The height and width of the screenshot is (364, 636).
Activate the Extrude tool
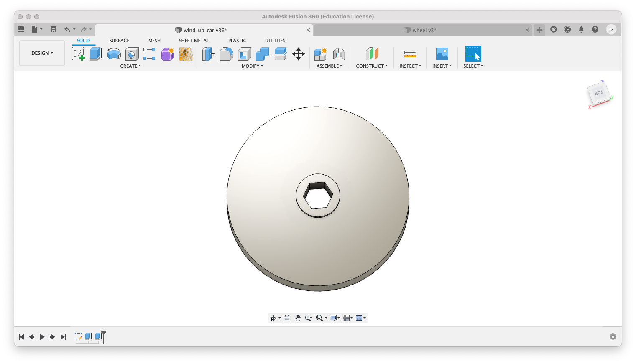pos(96,54)
